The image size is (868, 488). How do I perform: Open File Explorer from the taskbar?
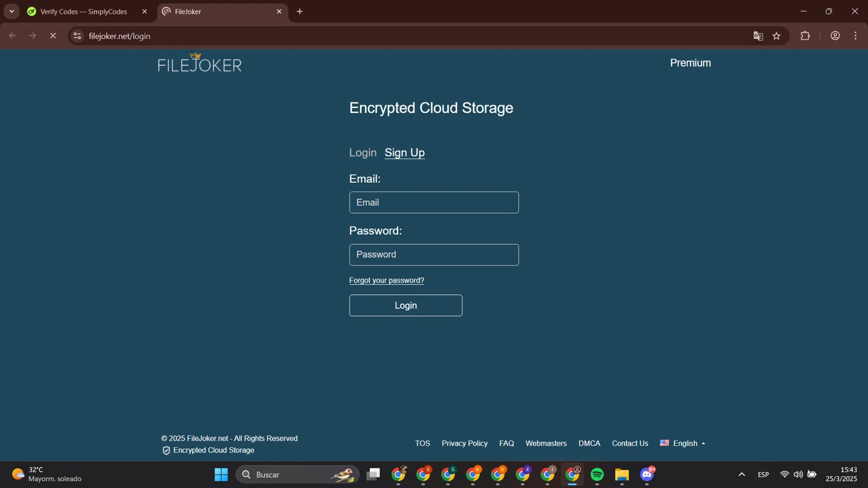click(x=622, y=475)
